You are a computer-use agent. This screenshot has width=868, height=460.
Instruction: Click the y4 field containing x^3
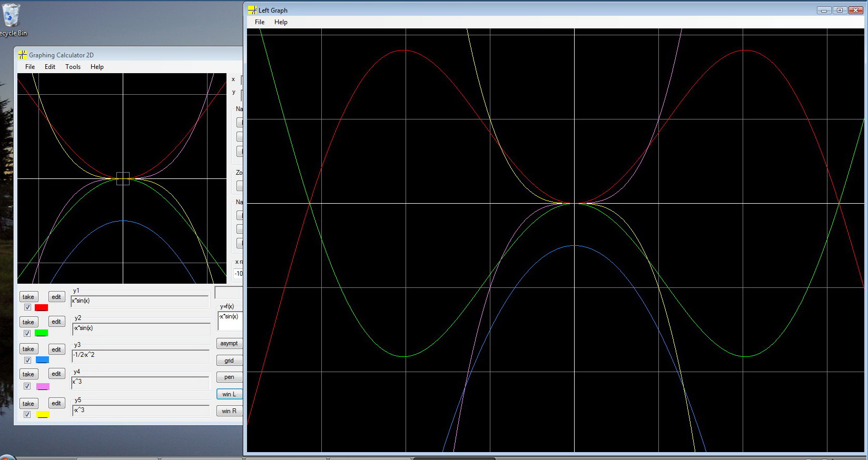(140, 383)
